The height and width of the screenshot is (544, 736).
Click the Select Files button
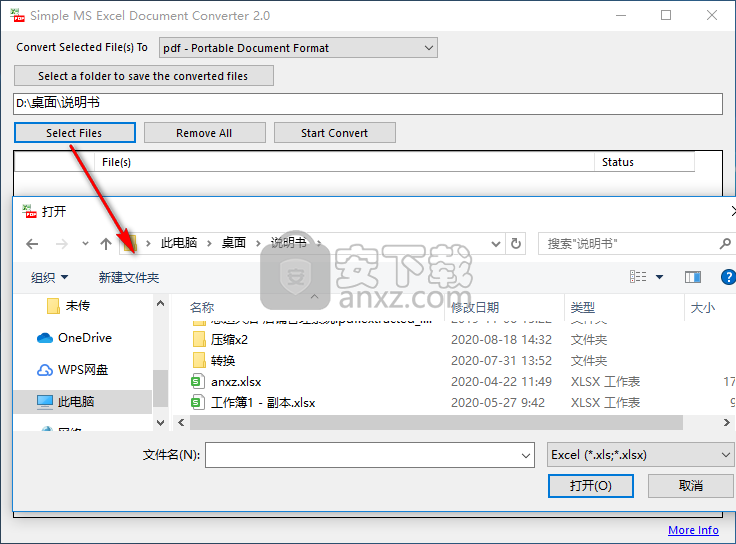[x=75, y=133]
